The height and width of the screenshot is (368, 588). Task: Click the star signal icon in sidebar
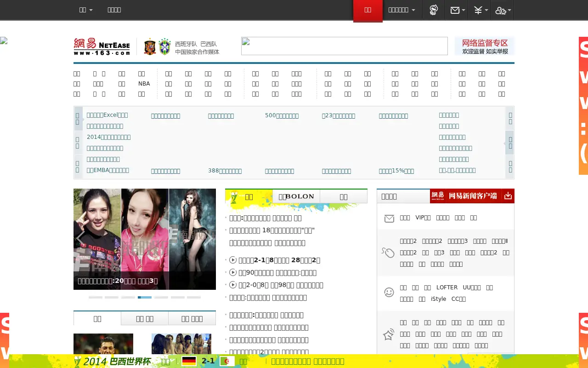[389, 334]
